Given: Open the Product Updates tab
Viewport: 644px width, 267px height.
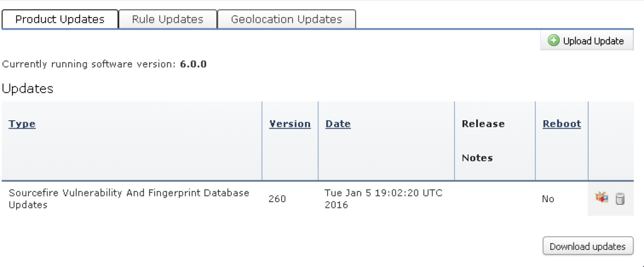Looking at the screenshot, I should coord(60,20).
